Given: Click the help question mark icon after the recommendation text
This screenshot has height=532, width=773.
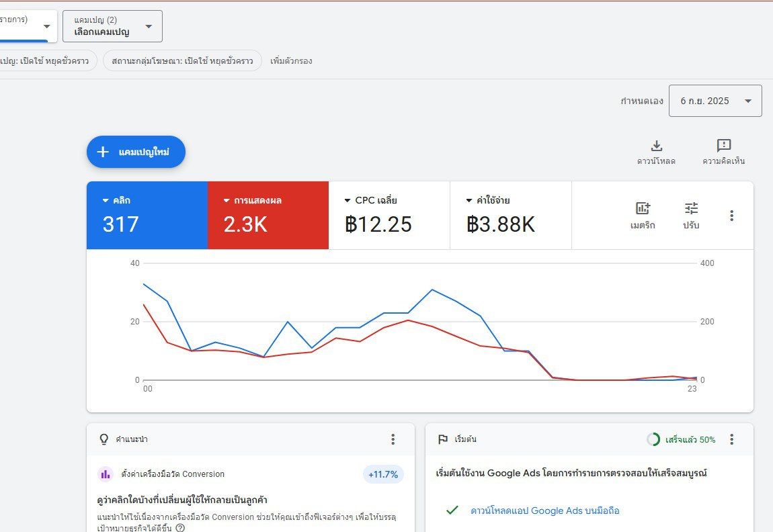Looking at the screenshot, I should point(180,527).
